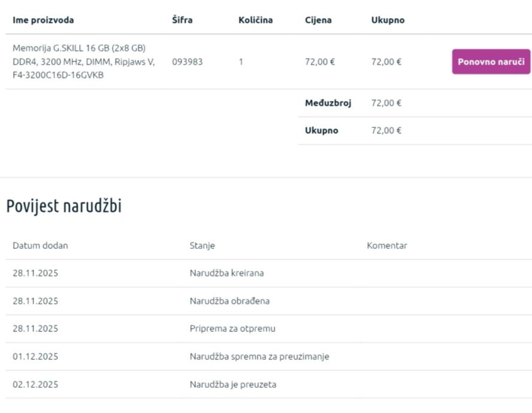Screen dimensions: 532x413
Task: Select the "Narudžba kreirana" status entry
Action: point(226,273)
